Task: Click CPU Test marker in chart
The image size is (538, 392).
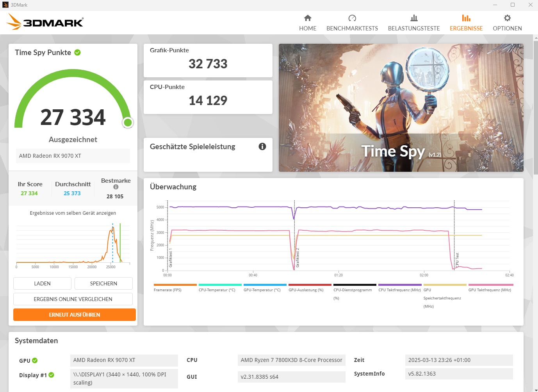Action: [x=457, y=260]
